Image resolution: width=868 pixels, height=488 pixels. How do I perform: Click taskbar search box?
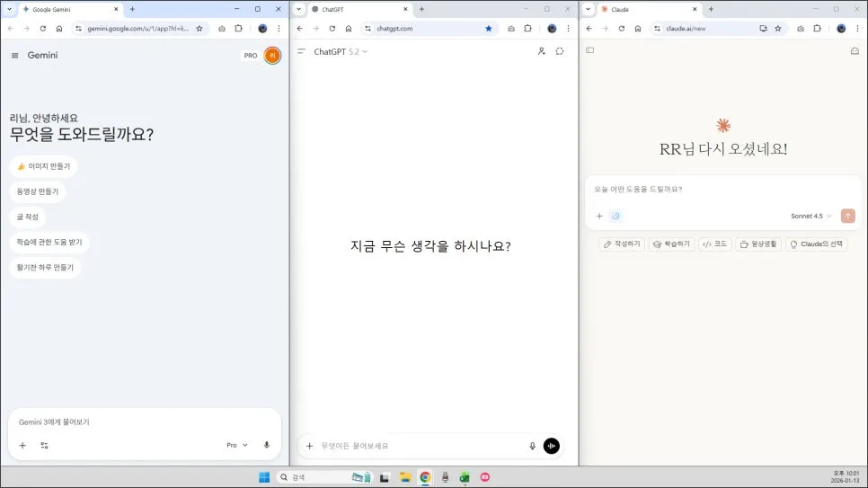click(323, 477)
